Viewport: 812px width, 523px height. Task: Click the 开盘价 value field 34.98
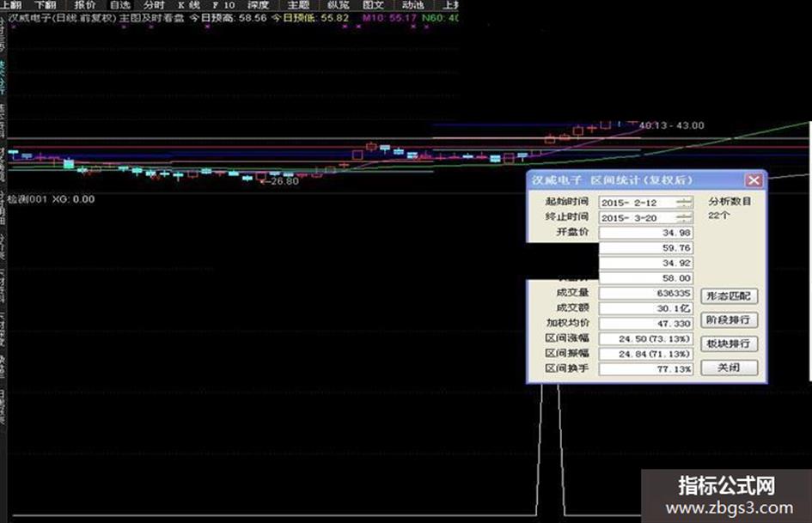(646, 233)
